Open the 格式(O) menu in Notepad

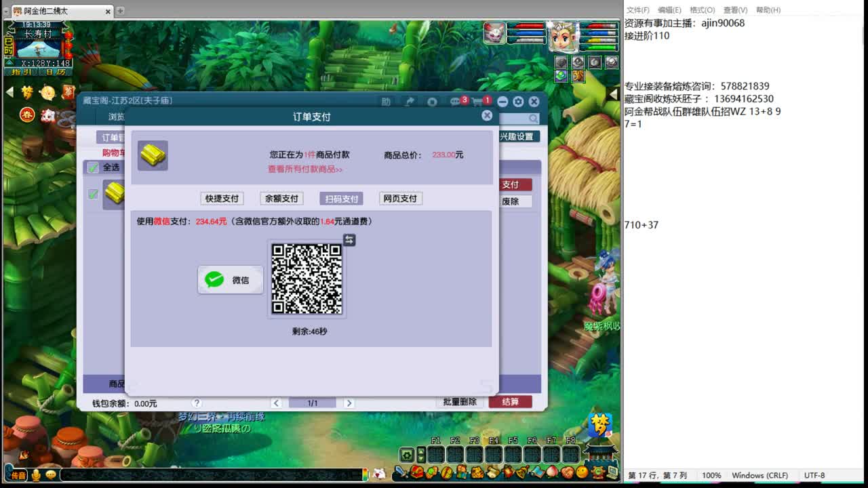click(x=703, y=10)
